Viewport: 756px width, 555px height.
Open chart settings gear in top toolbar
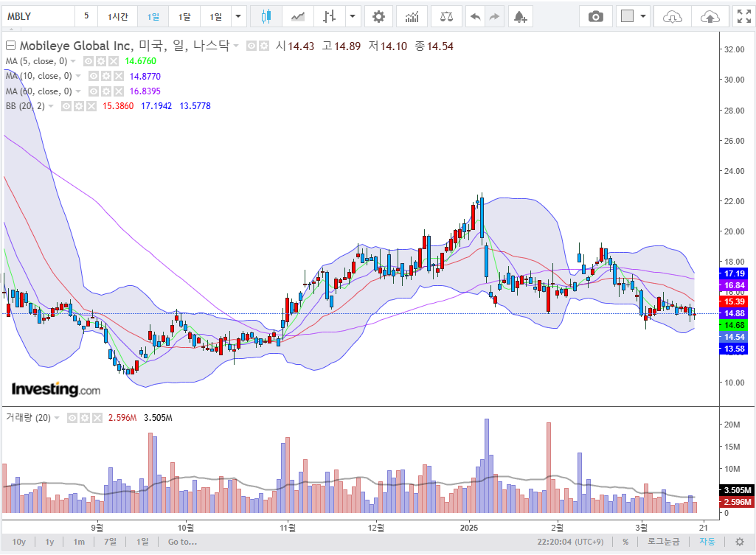pos(378,17)
